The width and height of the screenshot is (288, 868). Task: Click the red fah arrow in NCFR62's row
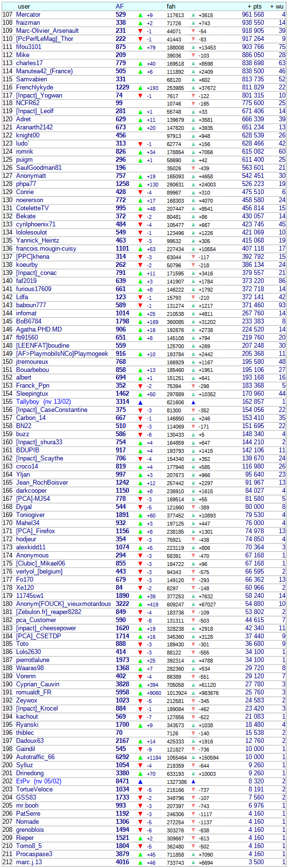pyautogui.click(x=193, y=104)
